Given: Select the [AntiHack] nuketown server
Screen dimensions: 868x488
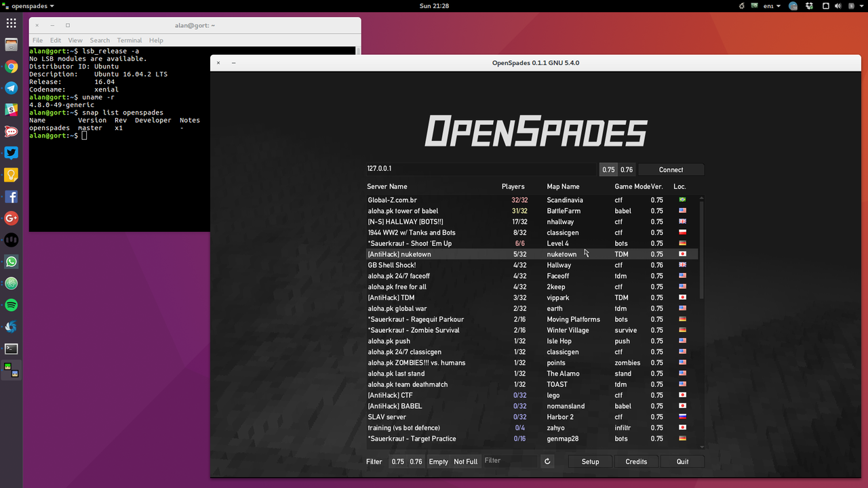Looking at the screenshot, I should (x=532, y=254).
